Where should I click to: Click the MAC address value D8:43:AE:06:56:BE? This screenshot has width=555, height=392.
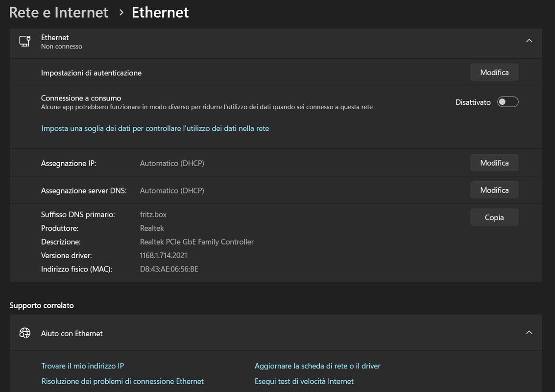(169, 269)
